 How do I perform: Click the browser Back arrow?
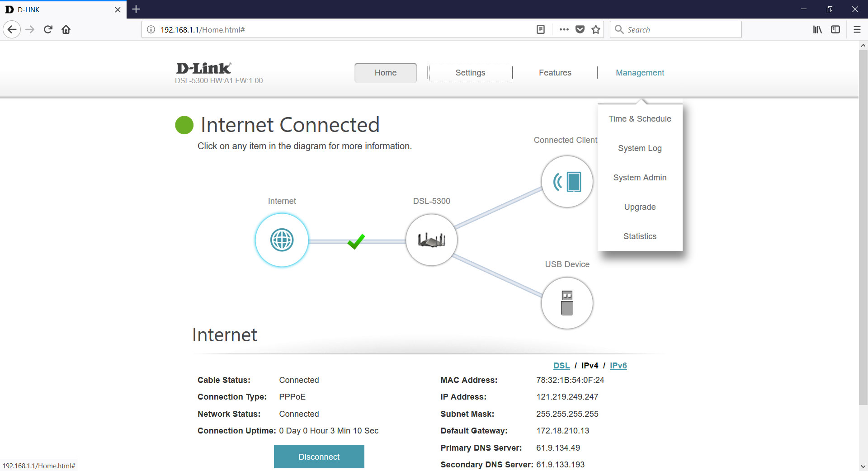[x=12, y=29]
